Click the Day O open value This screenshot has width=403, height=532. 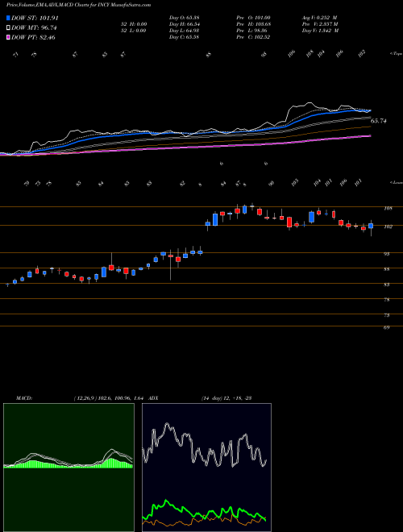tap(184, 18)
